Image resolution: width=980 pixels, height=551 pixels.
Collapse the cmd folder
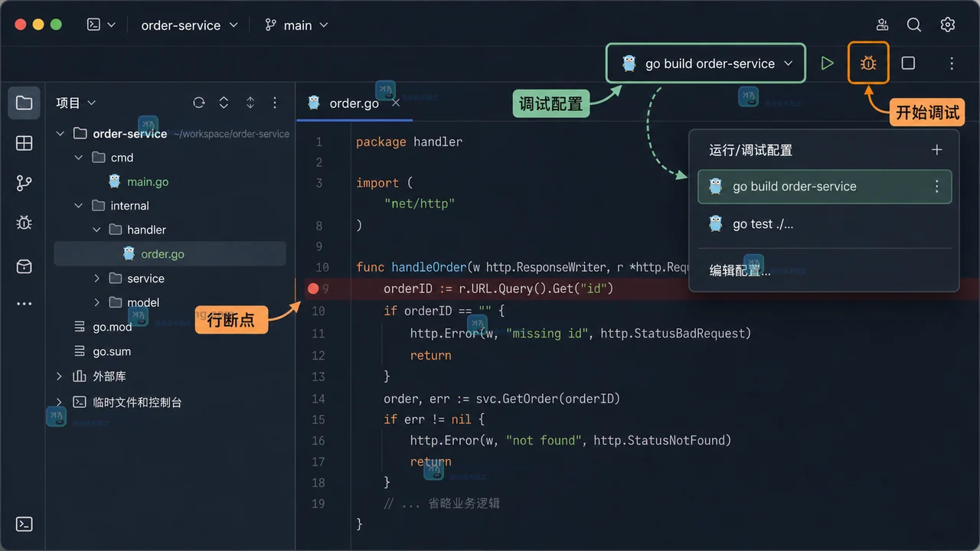[78, 158]
